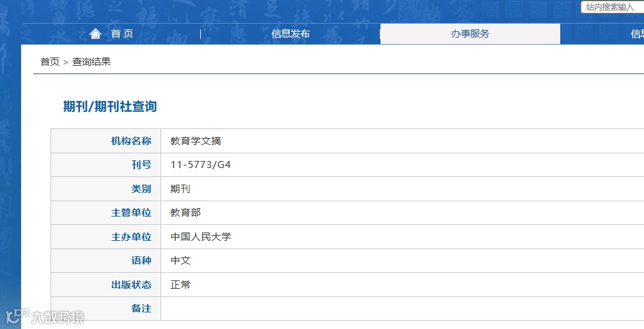Screen dimensions: 644x329
Task: Click the 期刊/期刊社查询 heading
Action: 109,106
